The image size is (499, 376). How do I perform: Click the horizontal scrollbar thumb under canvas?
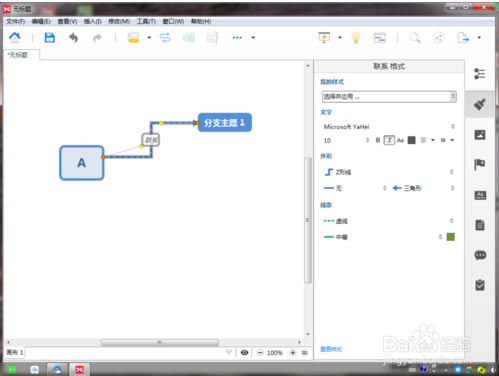tap(160, 342)
